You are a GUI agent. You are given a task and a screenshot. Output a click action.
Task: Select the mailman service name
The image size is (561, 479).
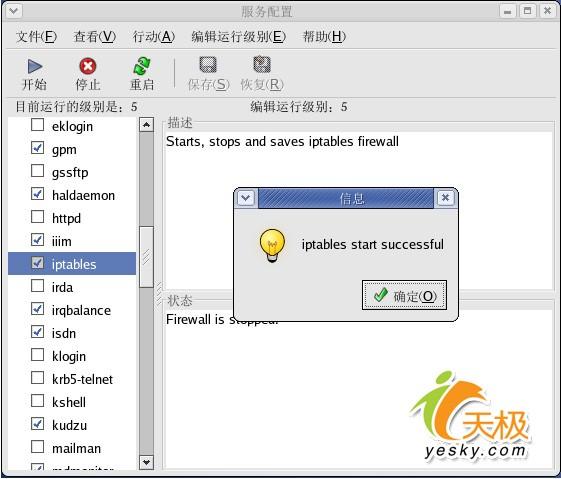tap(76, 449)
